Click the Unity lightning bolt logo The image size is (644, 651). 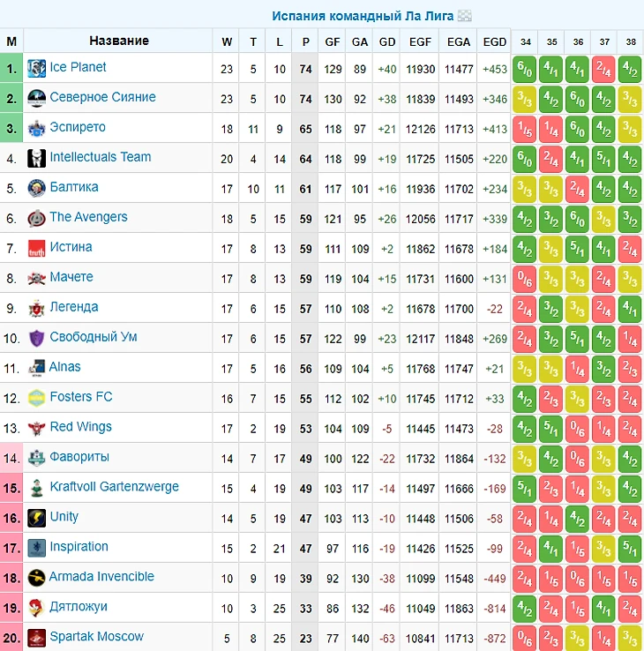pos(36,518)
